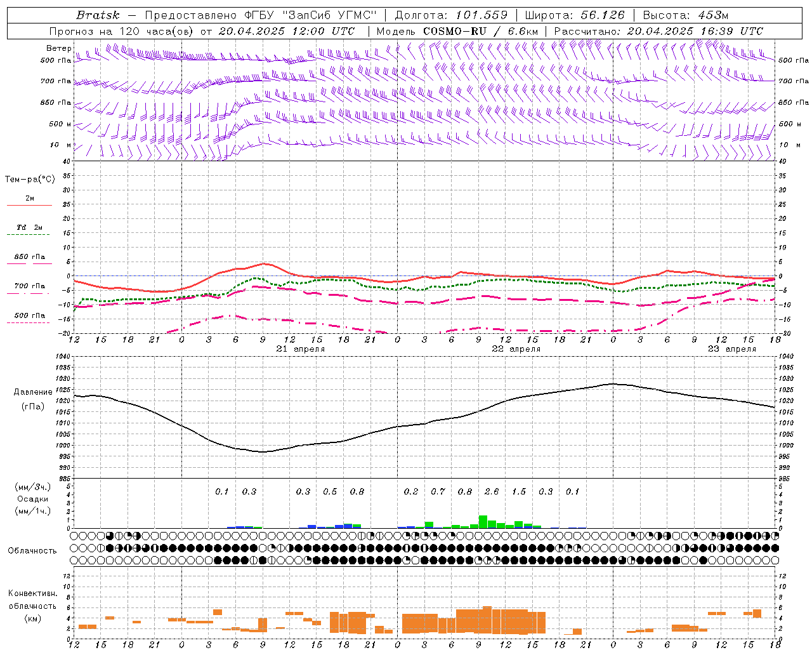Select the 21 апреля date label

(301, 349)
